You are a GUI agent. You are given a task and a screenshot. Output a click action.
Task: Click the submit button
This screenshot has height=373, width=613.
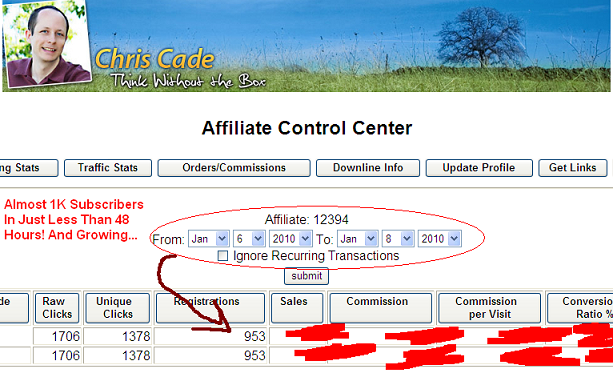pyautogui.click(x=306, y=276)
